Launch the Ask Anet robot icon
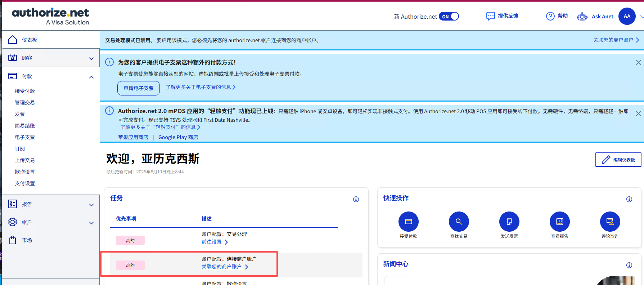 pyautogui.click(x=582, y=17)
